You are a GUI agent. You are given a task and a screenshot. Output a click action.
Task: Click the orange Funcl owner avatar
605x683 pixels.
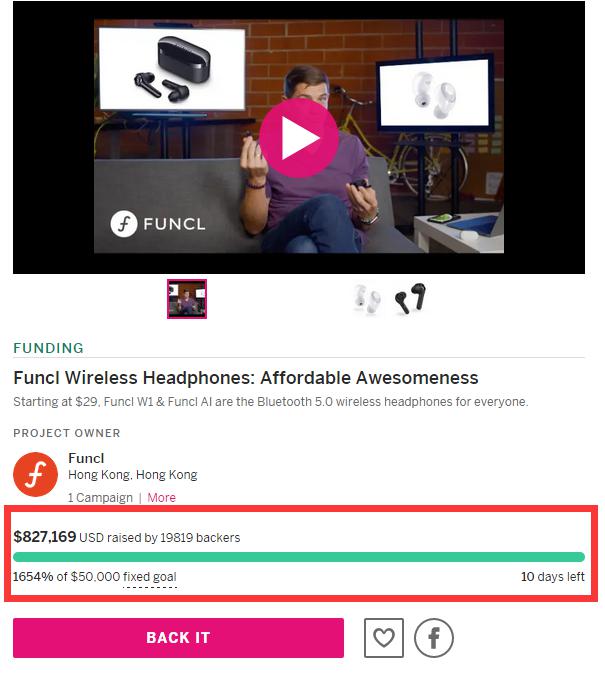tap(35, 474)
